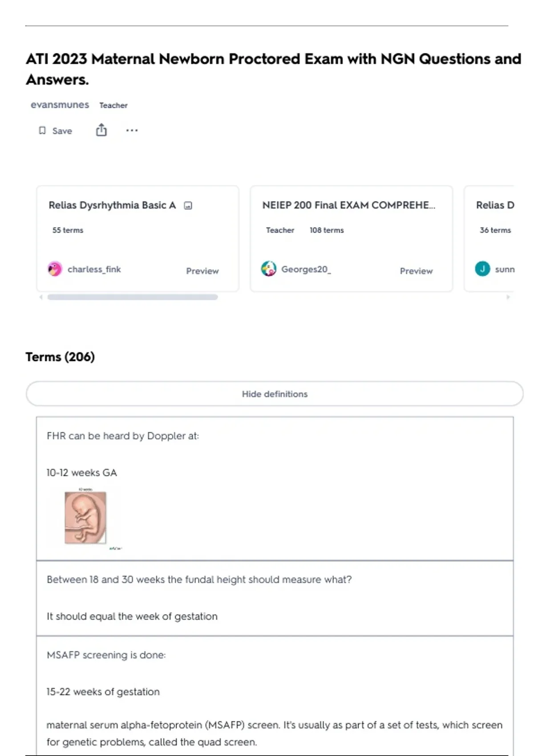534x756 pixels.
Task: Click the Save bookmark icon
Action: pos(42,131)
